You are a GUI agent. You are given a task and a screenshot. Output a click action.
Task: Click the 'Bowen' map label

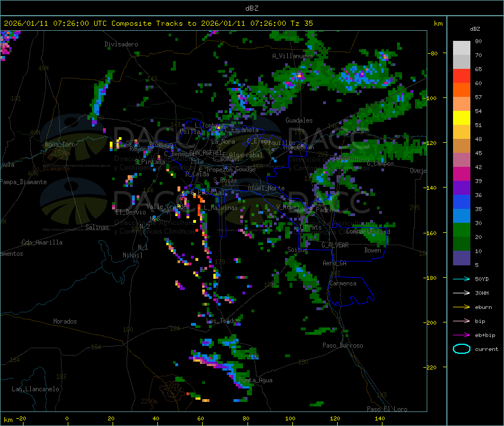coord(373,250)
